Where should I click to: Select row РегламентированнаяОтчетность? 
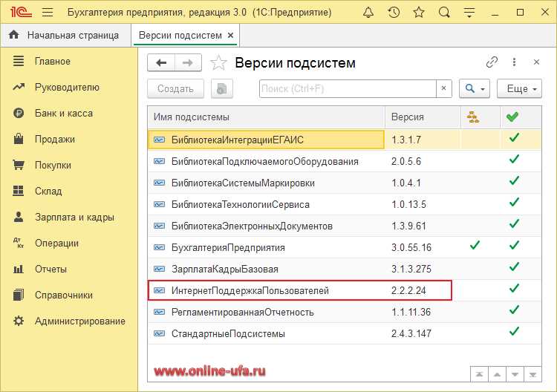coord(345,312)
